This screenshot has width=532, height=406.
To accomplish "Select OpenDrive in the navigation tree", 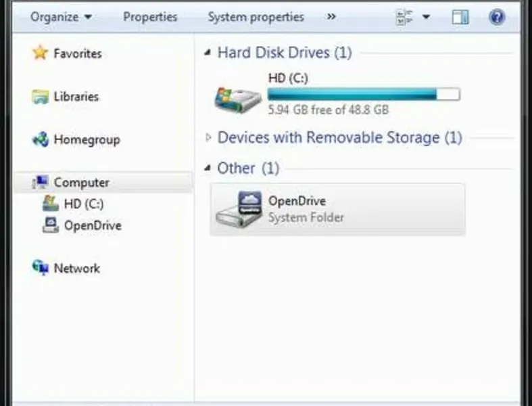I will coord(92,225).
